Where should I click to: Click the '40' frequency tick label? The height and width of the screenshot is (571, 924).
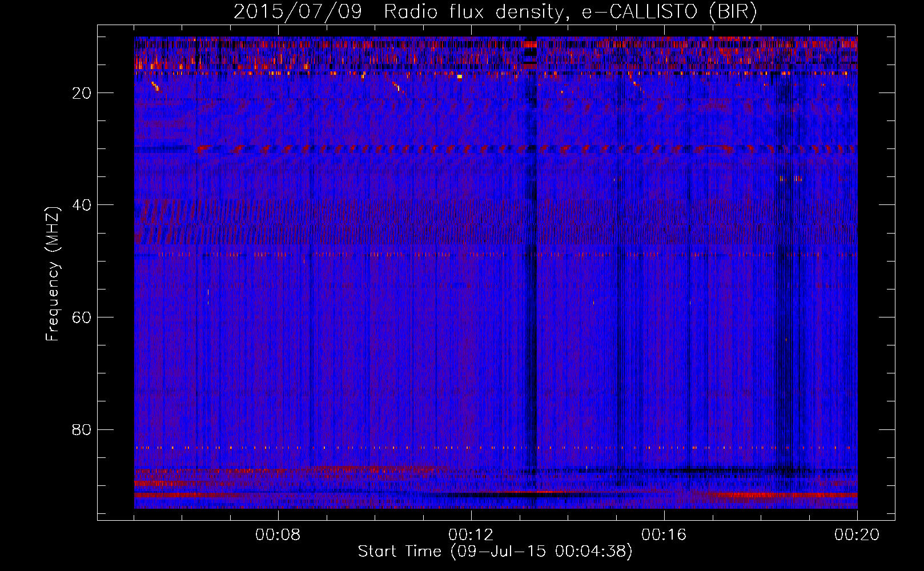pos(82,205)
